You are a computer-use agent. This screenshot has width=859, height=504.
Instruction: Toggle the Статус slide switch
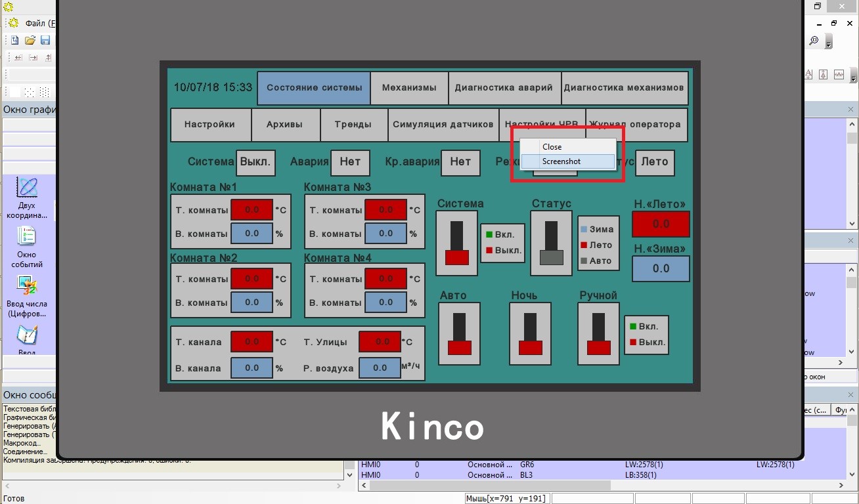(552, 243)
